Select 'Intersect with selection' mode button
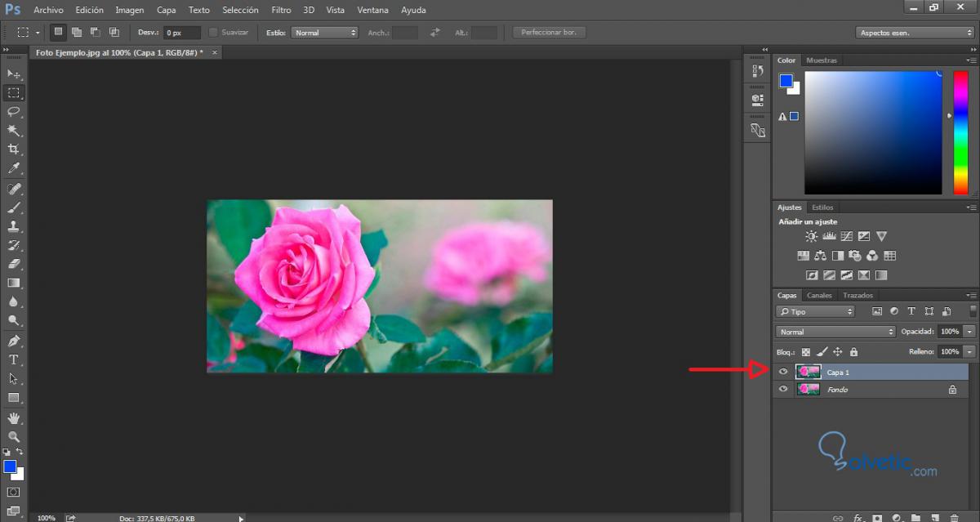This screenshot has width=980, height=522. coord(114,32)
